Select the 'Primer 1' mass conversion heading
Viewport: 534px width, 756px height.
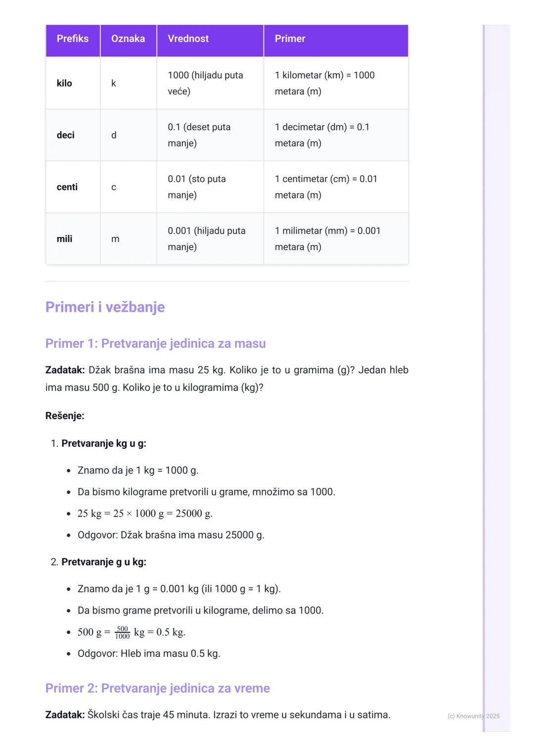155,343
